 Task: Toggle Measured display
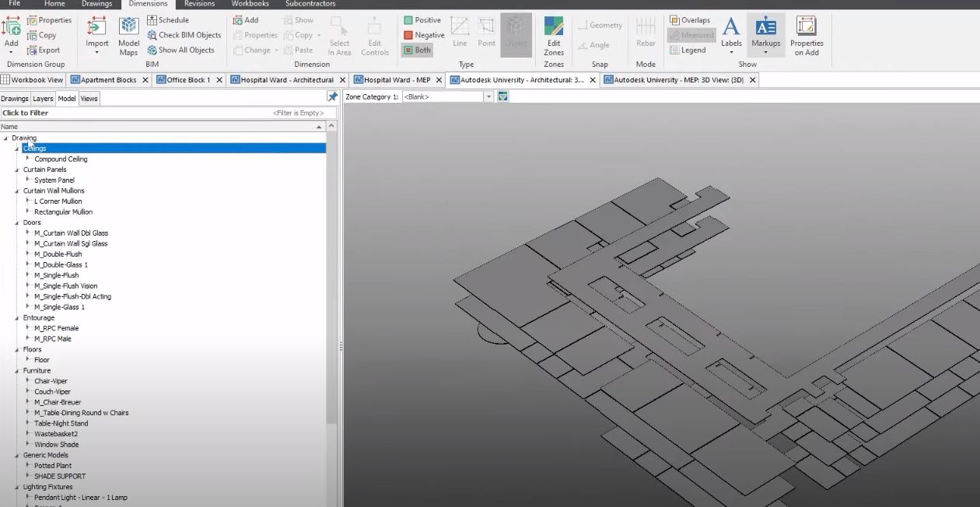click(x=691, y=35)
